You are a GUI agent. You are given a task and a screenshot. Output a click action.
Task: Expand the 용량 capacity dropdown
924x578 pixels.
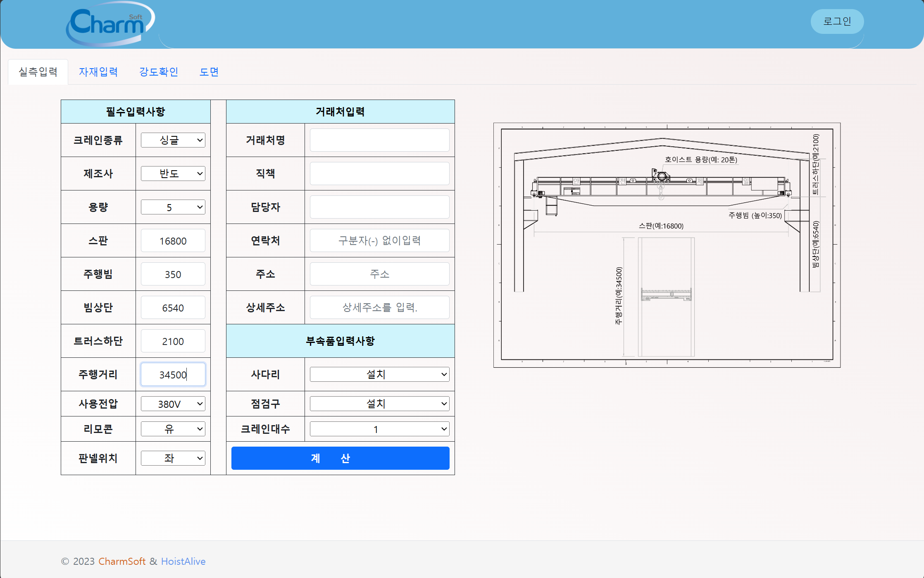[173, 207]
